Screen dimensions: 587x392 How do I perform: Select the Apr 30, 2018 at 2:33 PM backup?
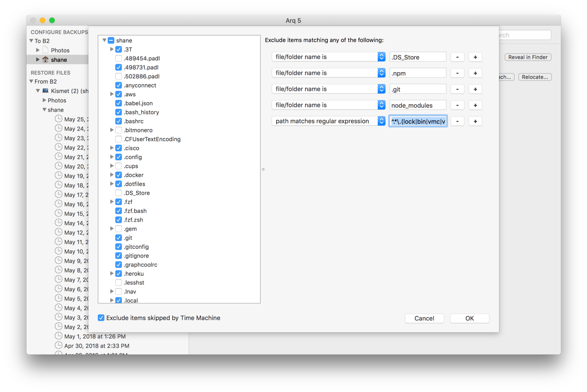point(96,346)
